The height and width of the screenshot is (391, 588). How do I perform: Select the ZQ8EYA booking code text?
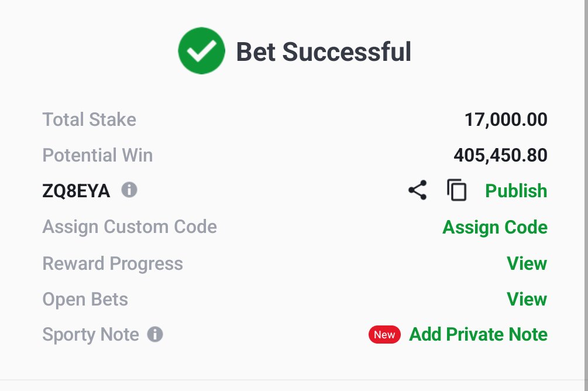[76, 191]
